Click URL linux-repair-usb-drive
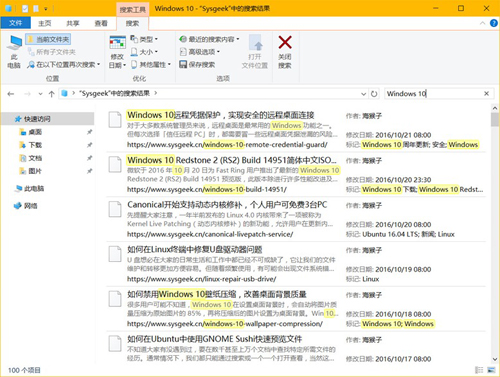The height and width of the screenshot is (377, 500). click(201, 279)
